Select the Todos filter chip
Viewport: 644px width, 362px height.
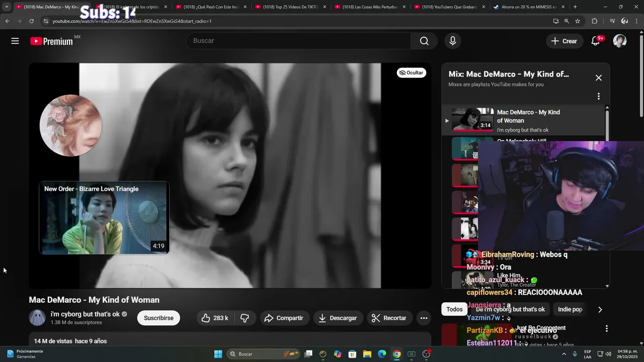[x=454, y=309]
